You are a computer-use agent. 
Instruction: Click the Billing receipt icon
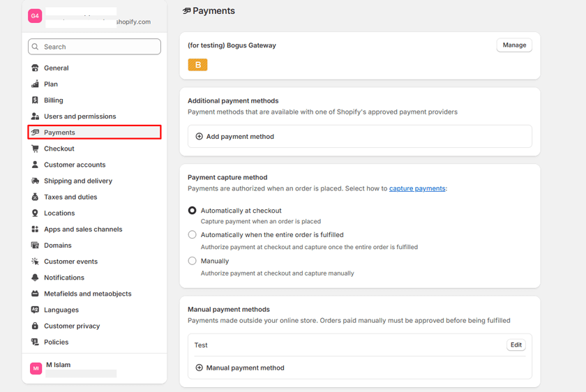coord(35,100)
